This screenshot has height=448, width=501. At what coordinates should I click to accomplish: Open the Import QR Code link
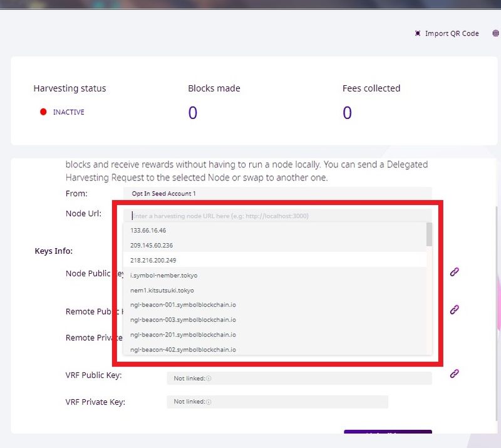click(452, 33)
